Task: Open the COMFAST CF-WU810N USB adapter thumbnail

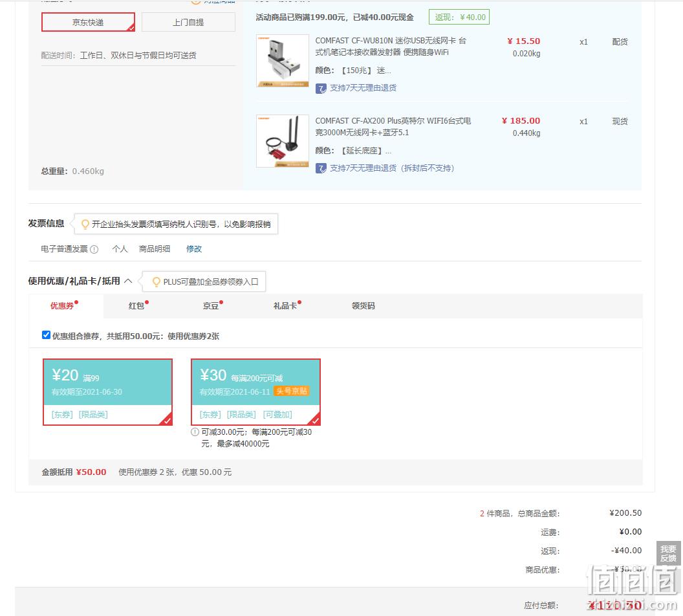Action: 283,61
